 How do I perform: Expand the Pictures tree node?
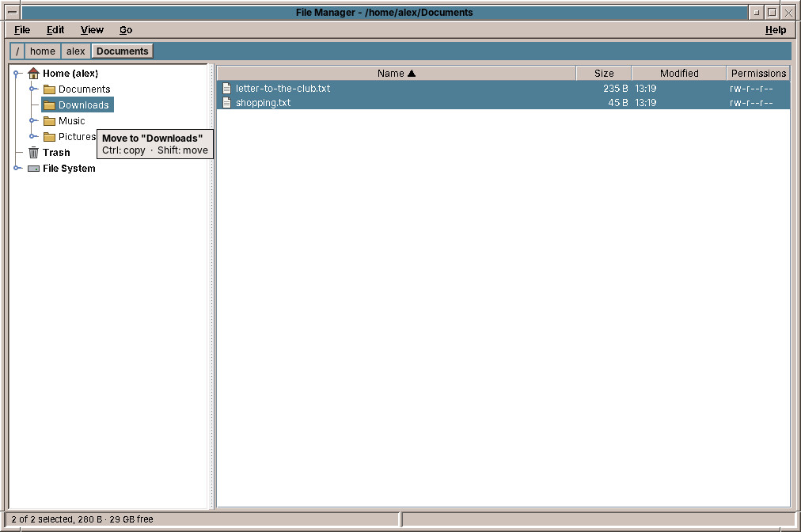point(32,136)
